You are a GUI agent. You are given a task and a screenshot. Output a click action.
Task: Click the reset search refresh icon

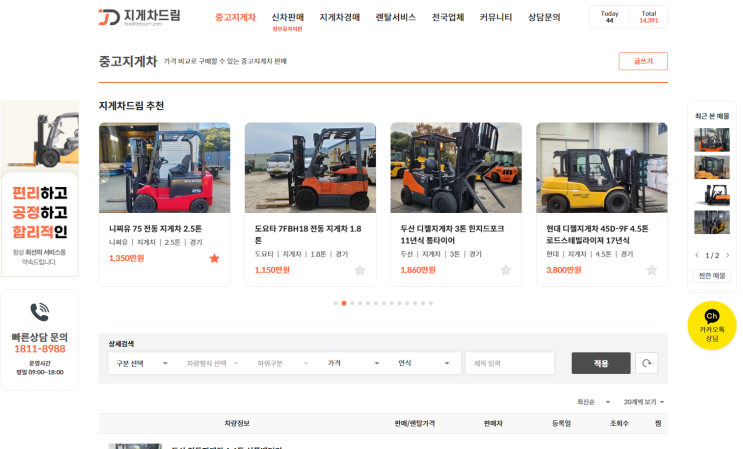(646, 363)
